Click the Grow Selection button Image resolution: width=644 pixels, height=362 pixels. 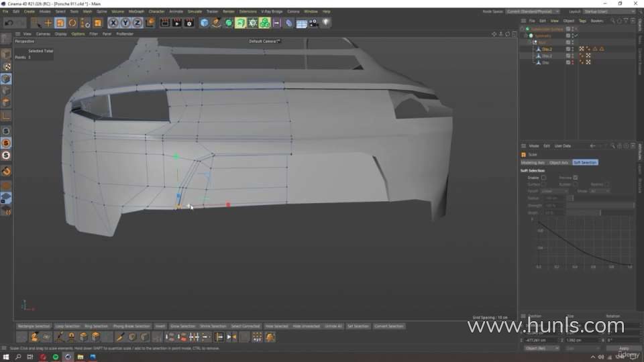pyautogui.click(x=182, y=326)
